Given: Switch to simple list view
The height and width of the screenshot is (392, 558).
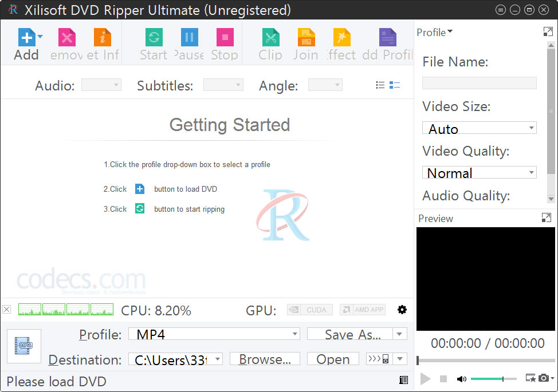Looking at the screenshot, I should click(380, 85).
